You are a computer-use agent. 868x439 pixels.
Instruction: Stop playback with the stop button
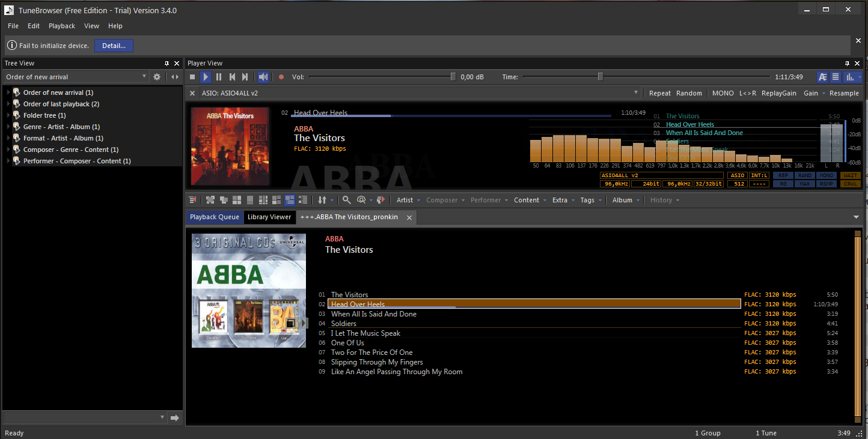pyautogui.click(x=192, y=77)
